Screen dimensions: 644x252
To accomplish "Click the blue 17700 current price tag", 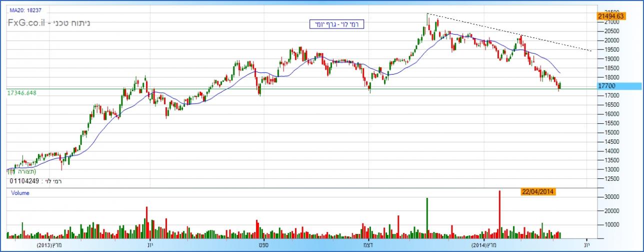I will (610, 86).
